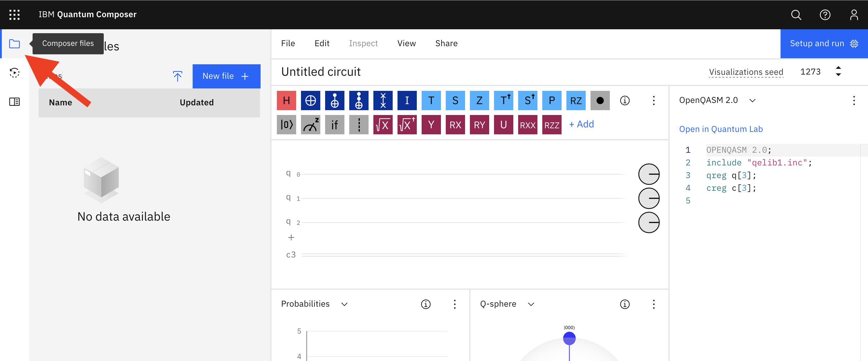Click the plus to add a qubit
Image resolution: width=868 pixels, height=361 pixels.
(x=291, y=238)
